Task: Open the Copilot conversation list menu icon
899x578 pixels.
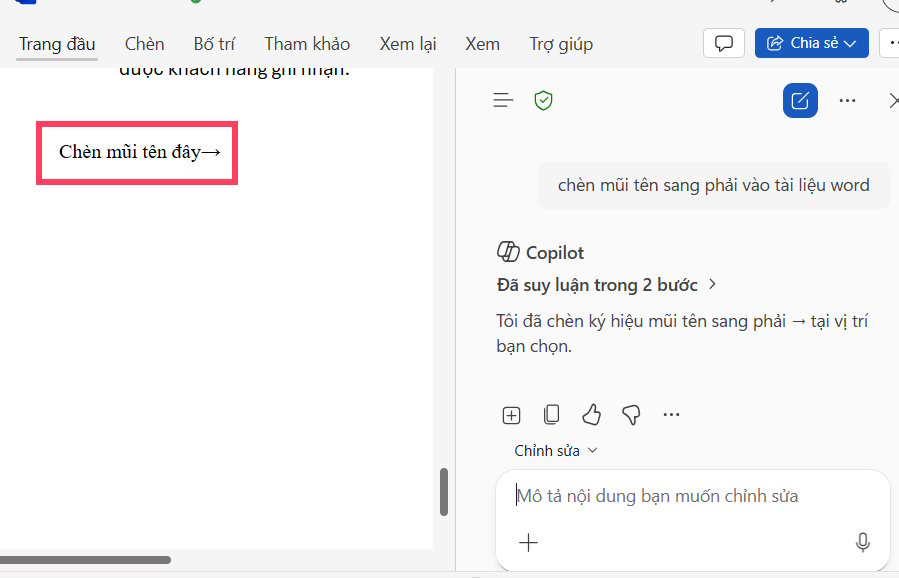Action: point(503,100)
